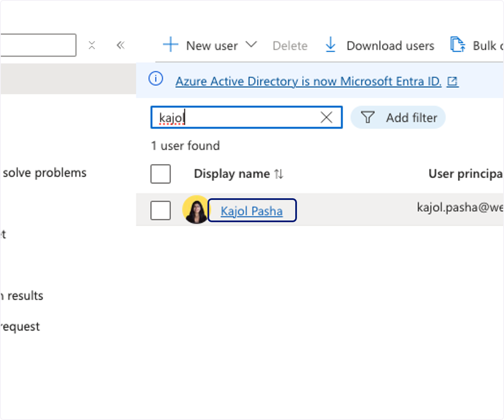The image size is (504, 420).
Task: Click the external link icon after Entra ID
Action: [x=452, y=81]
